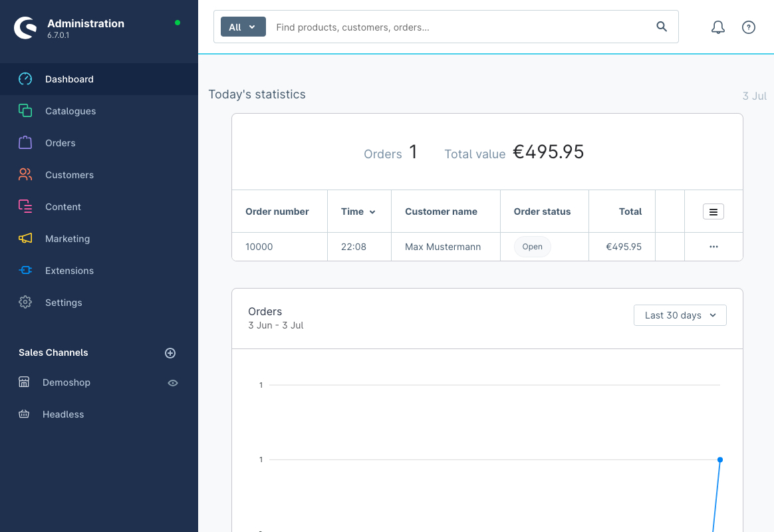Open order 10000 row actions menu
Viewport: 774px width, 532px height.
pos(713,247)
